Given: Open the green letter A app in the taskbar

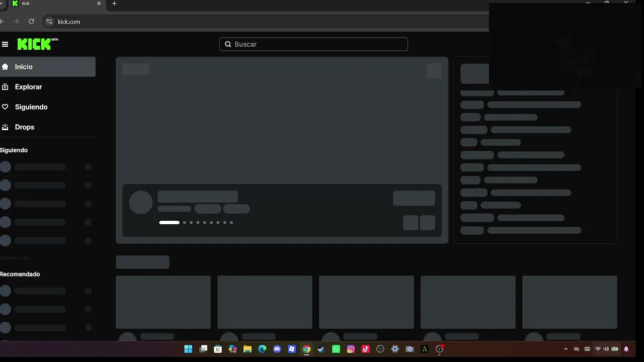Looking at the screenshot, I should coord(425,349).
